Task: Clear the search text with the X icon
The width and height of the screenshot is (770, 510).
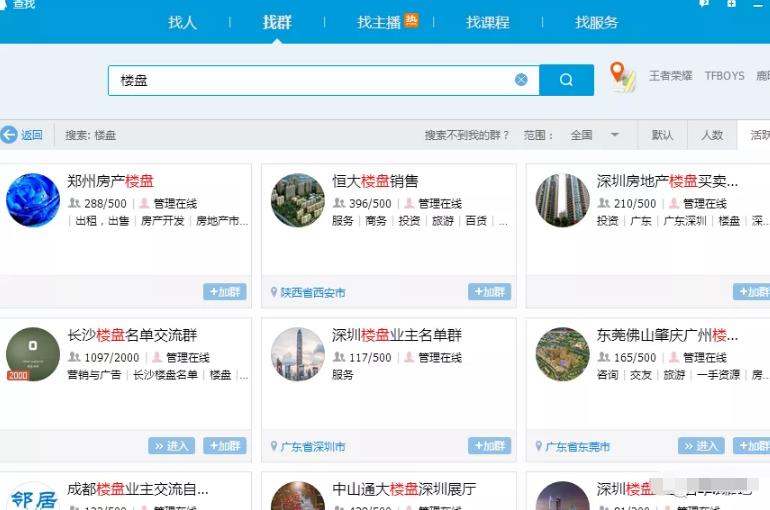Action: [521, 80]
